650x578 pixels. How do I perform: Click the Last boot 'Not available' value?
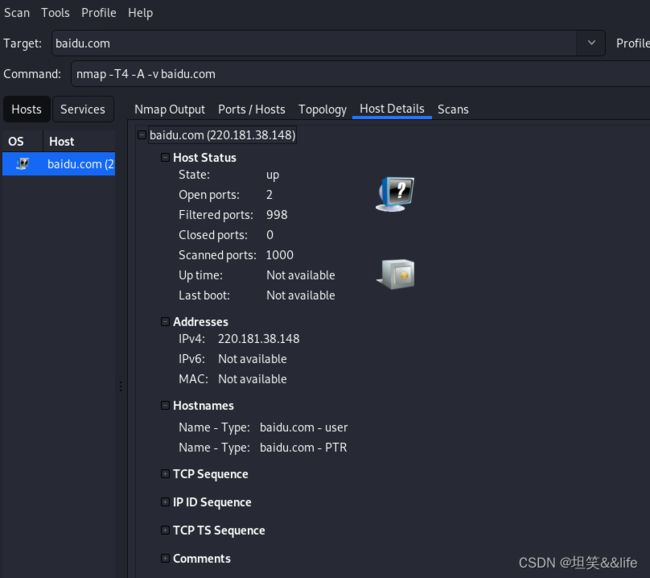point(301,296)
